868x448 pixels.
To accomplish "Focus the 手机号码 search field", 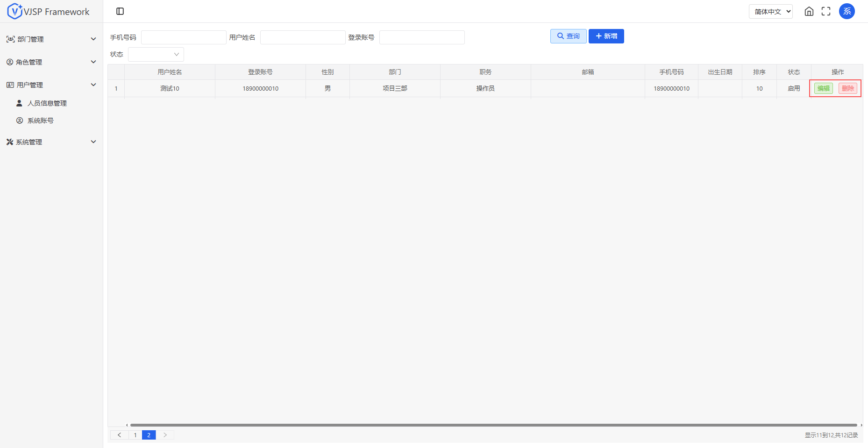I will (184, 37).
